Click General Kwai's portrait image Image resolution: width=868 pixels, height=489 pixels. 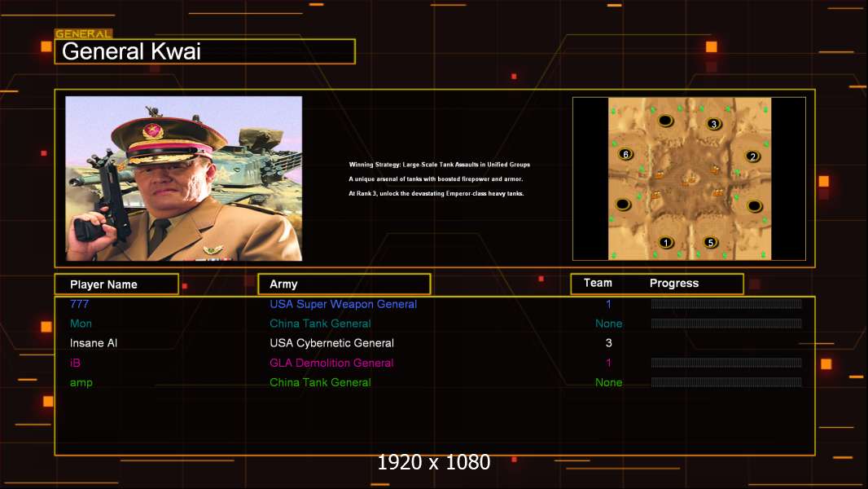pos(184,178)
